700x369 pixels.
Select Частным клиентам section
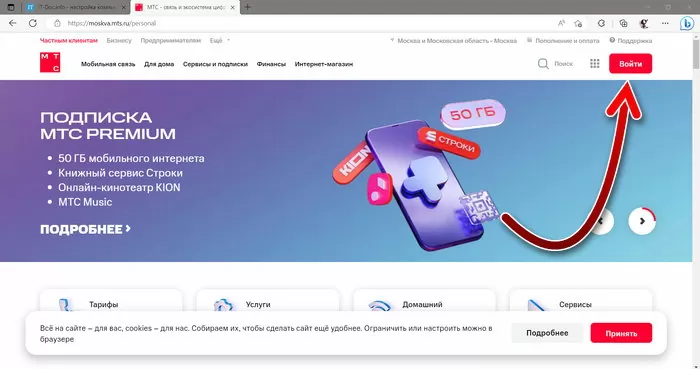69,41
